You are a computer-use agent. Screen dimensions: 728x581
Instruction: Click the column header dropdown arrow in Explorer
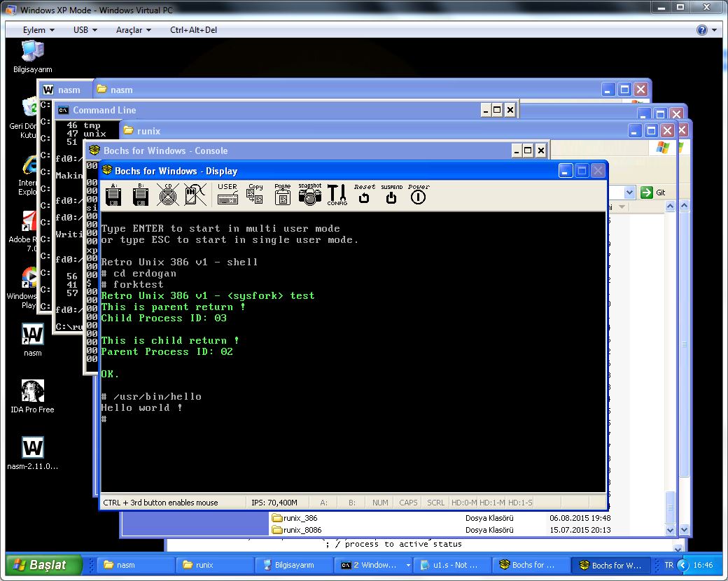(x=622, y=206)
